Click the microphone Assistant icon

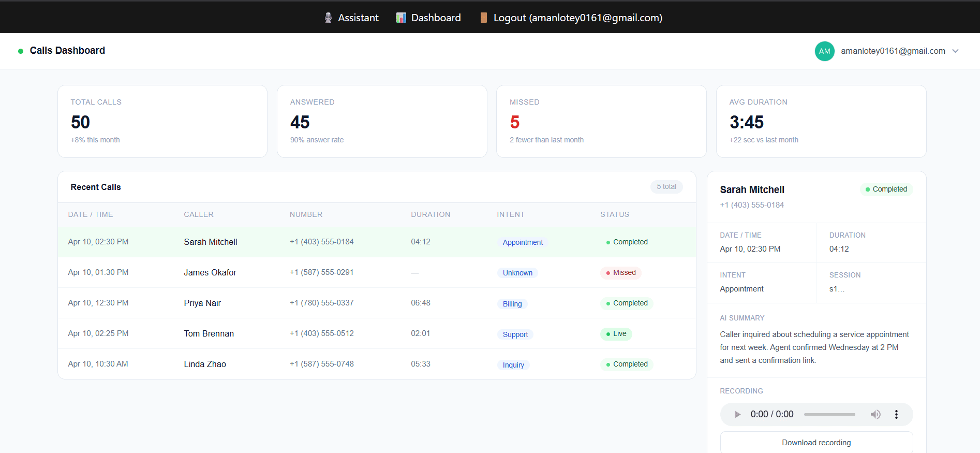tap(328, 18)
